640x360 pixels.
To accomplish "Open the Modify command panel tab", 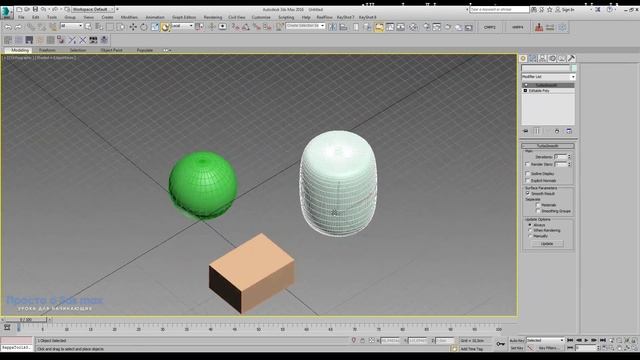I will pos(533,58).
